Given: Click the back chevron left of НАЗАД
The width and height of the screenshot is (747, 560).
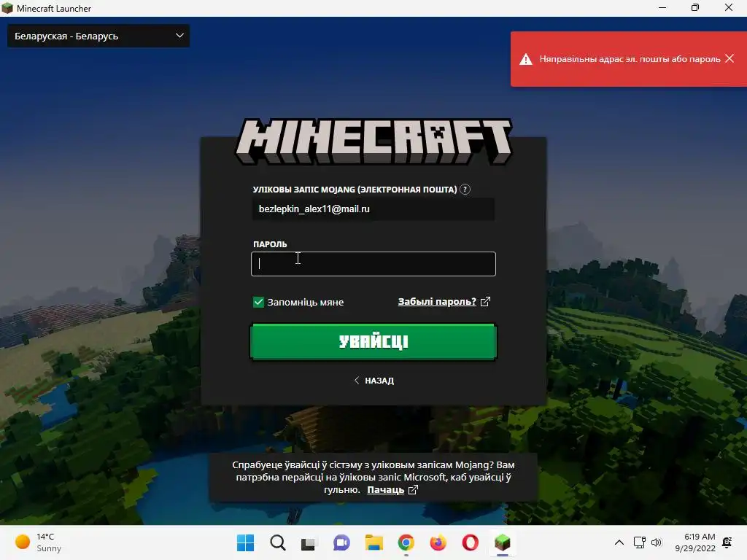Looking at the screenshot, I should point(357,380).
